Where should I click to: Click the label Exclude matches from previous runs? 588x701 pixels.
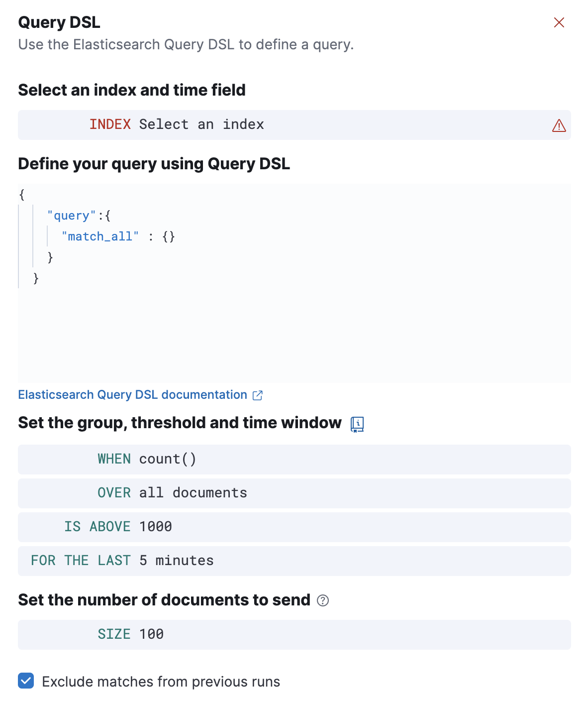coord(160,681)
